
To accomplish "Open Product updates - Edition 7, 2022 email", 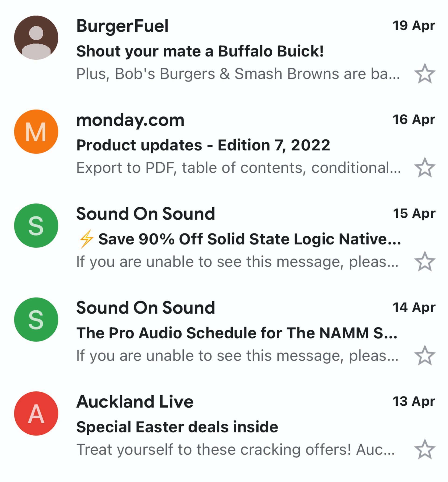I will (203, 145).
